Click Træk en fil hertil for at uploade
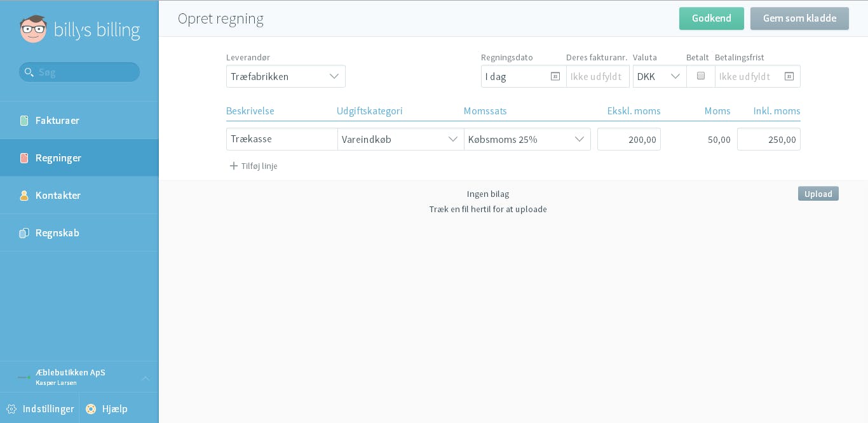The height and width of the screenshot is (423, 868). click(x=488, y=209)
